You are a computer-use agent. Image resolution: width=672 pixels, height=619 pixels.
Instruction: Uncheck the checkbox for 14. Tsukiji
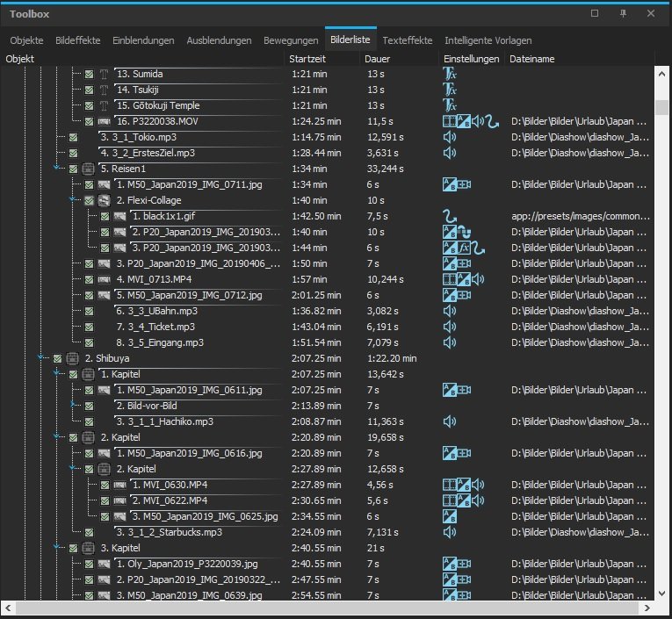(89, 90)
